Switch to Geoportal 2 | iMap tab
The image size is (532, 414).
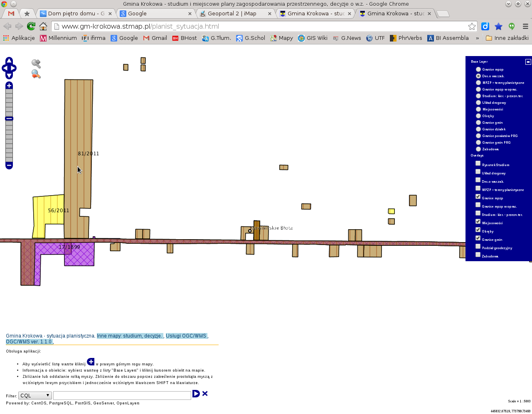(x=235, y=14)
